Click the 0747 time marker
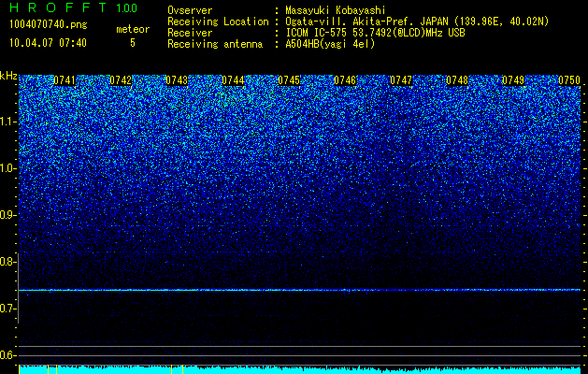The width and height of the screenshot is (588, 374). coord(401,80)
